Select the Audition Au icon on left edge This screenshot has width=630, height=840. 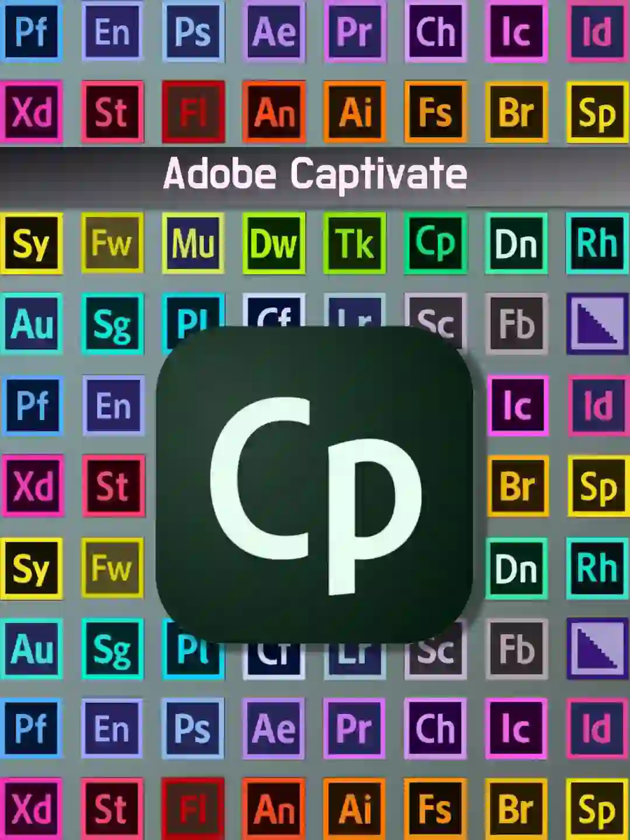pyautogui.click(x=32, y=324)
